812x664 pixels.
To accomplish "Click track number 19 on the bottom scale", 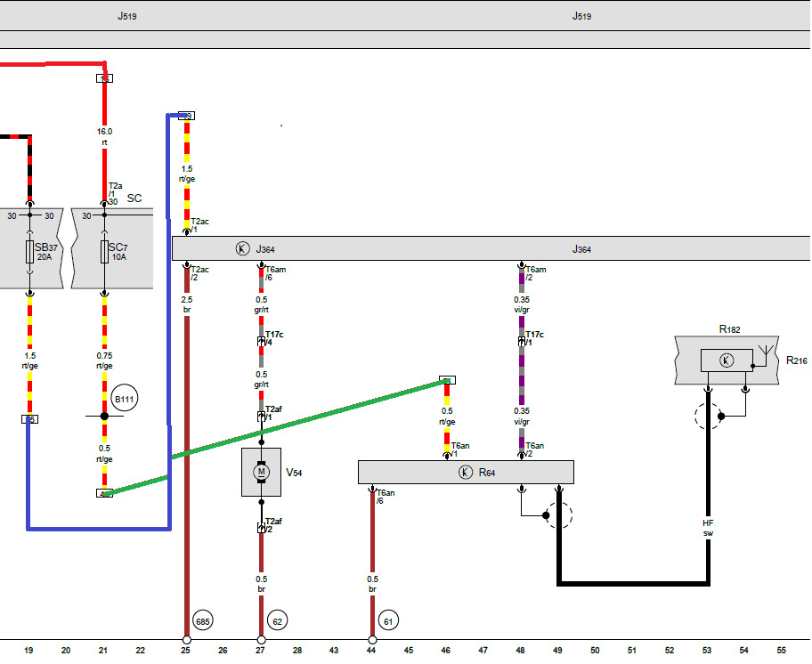I will [x=28, y=651].
